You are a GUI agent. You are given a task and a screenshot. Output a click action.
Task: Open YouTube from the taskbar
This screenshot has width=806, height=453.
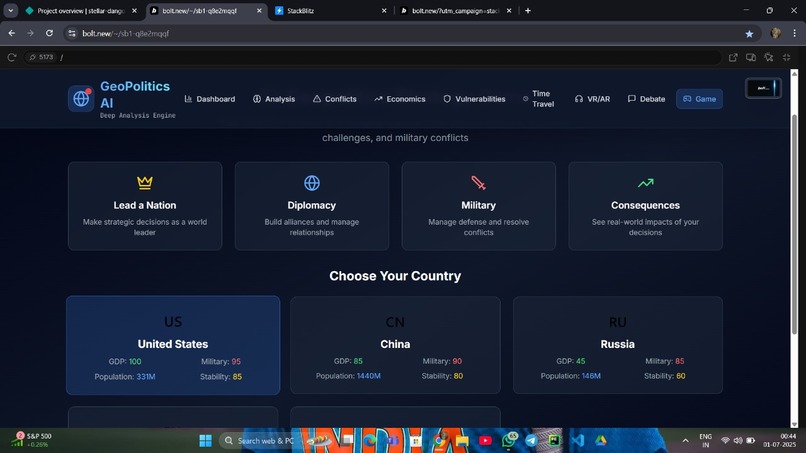pos(485,441)
